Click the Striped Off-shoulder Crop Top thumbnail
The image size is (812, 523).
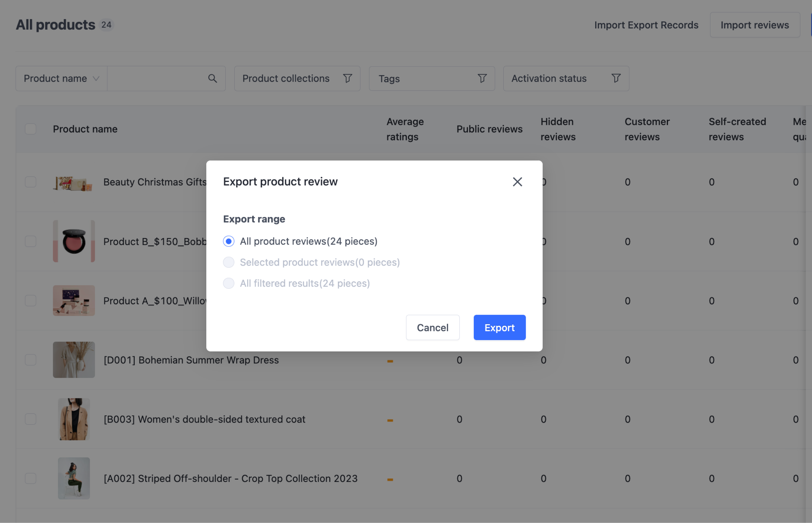74,478
